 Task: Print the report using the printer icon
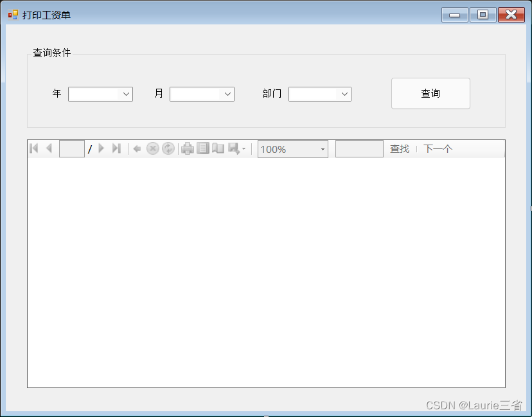point(188,148)
